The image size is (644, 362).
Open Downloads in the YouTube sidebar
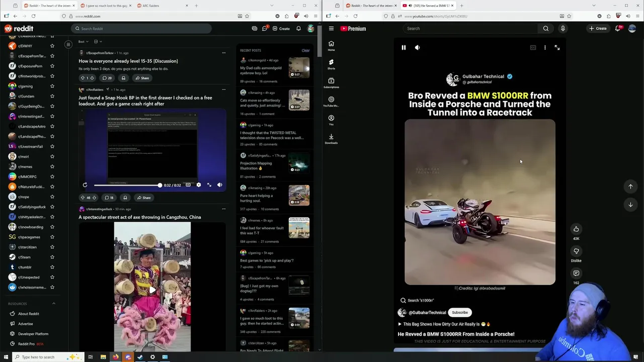[331, 139]
